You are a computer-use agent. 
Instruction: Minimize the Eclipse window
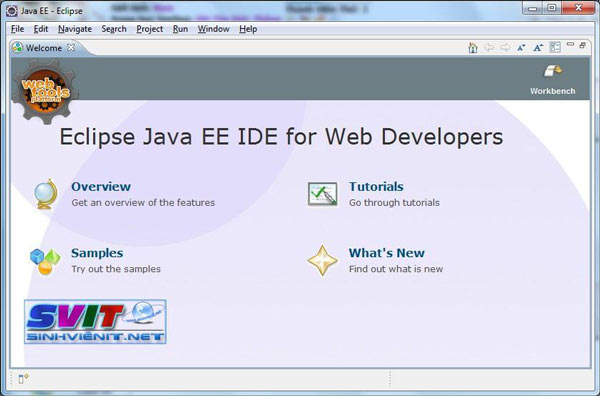[x=533, y=8]
